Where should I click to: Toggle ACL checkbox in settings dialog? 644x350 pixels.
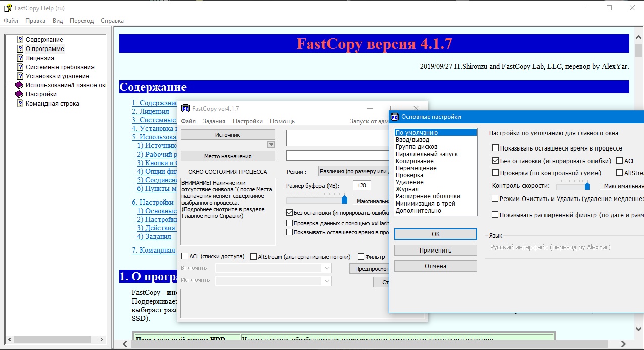(620, 161)
